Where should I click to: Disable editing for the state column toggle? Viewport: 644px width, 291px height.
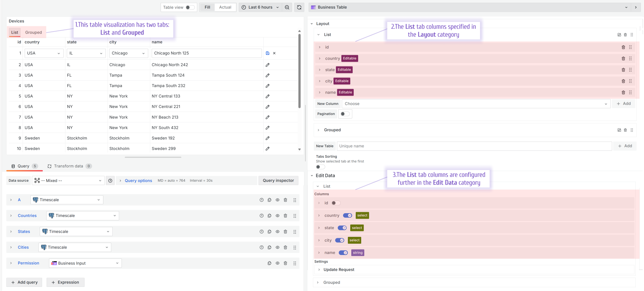(342, 228)
